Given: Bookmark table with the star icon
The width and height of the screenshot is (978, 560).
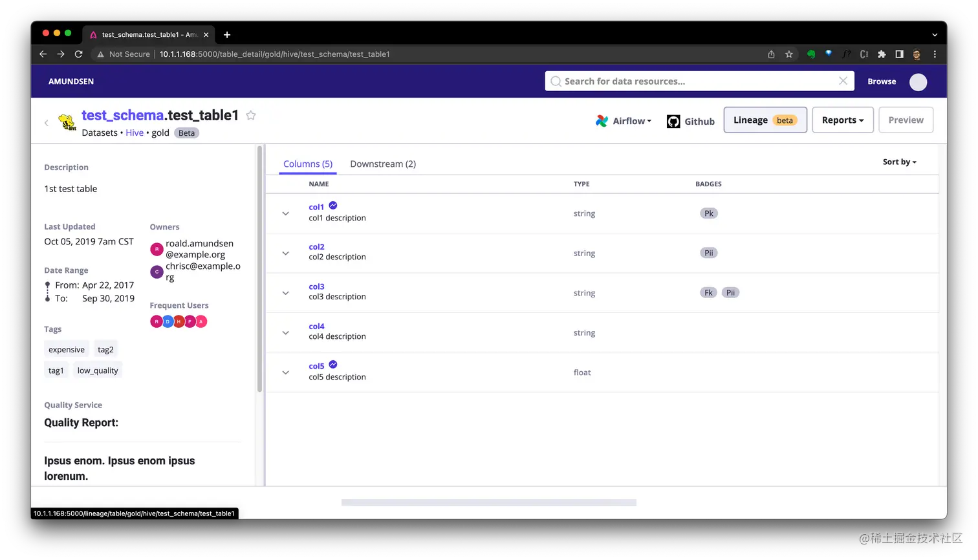Looking at the screenshot, I should point(251,115).
